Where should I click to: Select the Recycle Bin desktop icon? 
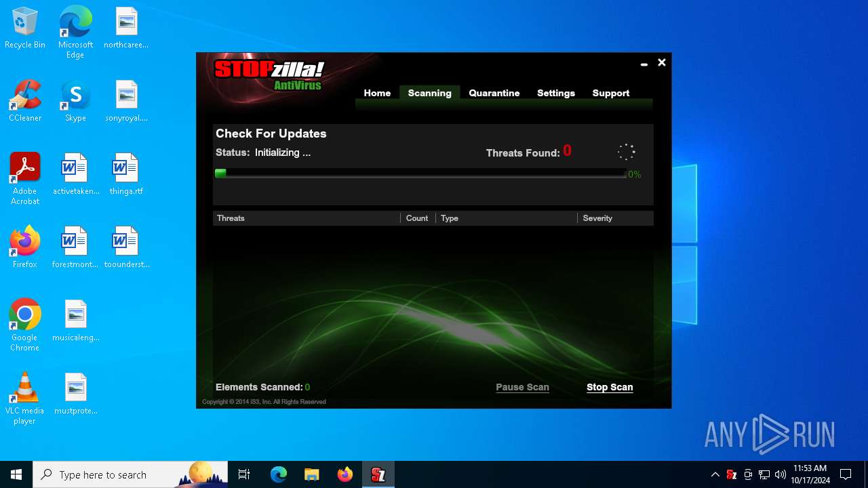coord(25,29)
